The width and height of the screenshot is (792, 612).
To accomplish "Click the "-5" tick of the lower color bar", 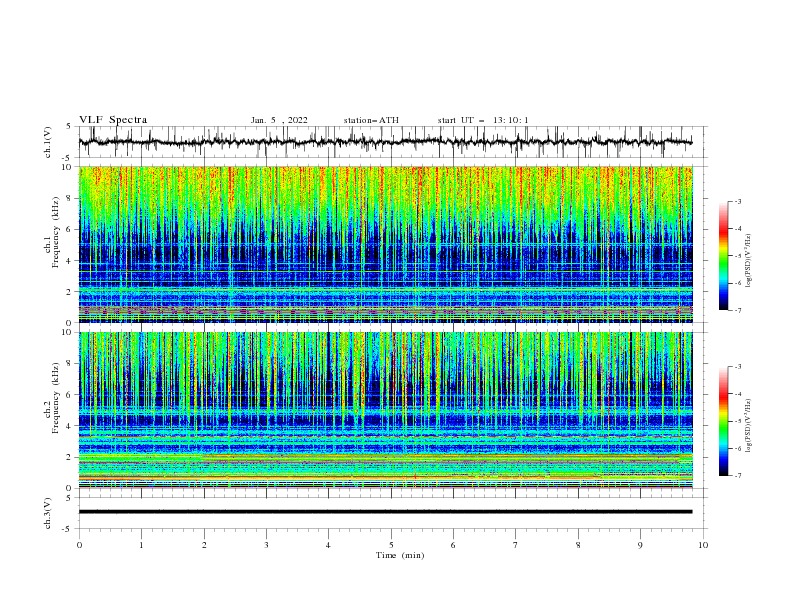I will 737,421.
